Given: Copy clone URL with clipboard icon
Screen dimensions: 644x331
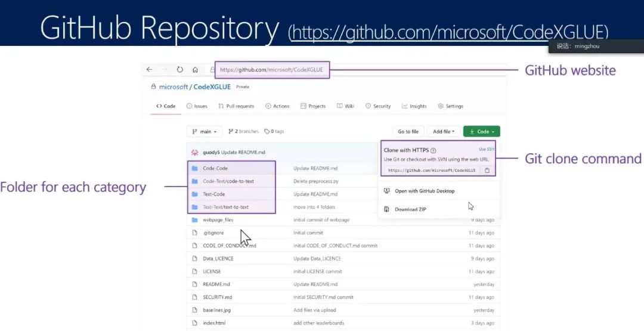Looking at the screenshot, I should pos(487,171).
